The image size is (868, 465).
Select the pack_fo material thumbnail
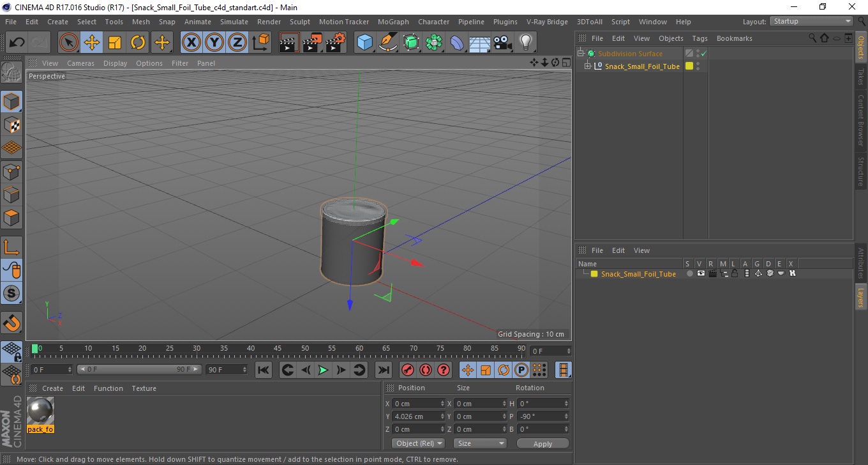[41, 411]
